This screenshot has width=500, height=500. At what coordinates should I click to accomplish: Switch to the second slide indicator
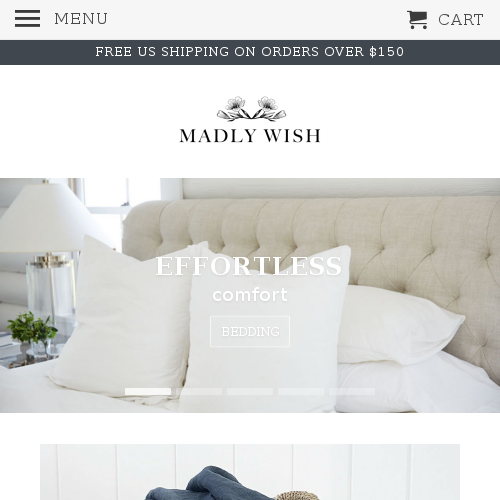click(x=199, y=391)
